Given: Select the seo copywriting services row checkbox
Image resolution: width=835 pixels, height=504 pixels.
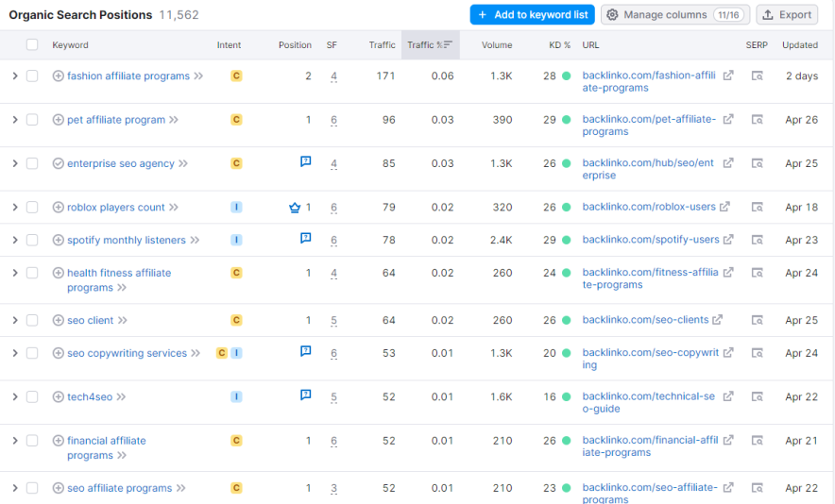Looking at the screenshot, I should coord(32,353).
